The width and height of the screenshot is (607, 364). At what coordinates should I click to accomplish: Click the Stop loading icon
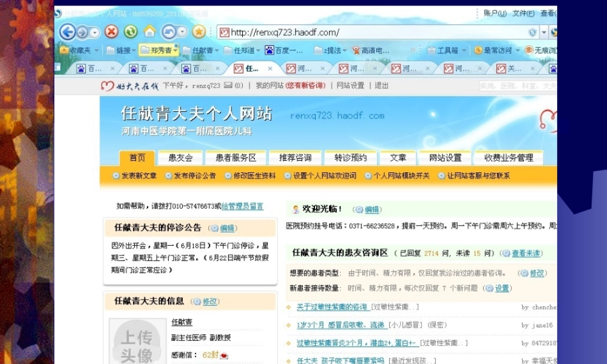pos(112,32)
